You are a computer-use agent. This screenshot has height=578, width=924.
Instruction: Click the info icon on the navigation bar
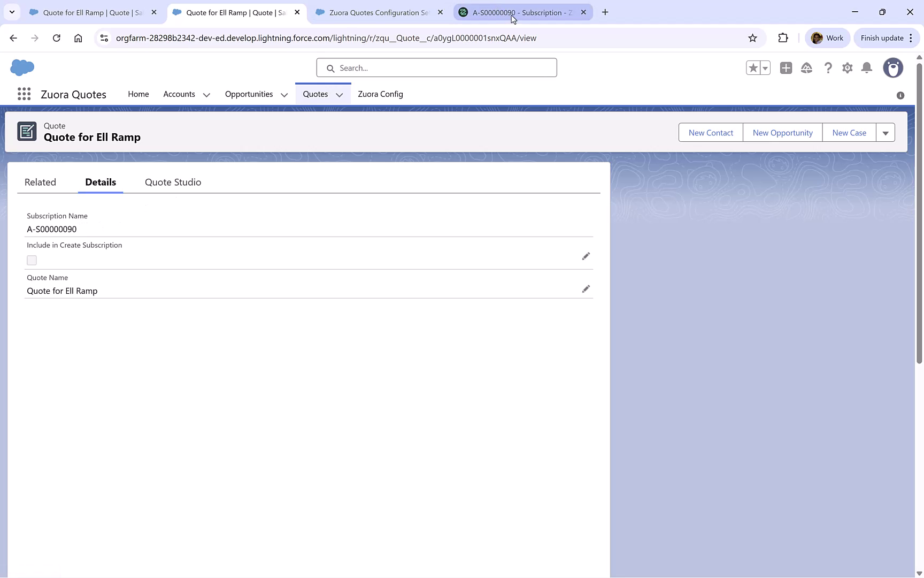point(900,95)
